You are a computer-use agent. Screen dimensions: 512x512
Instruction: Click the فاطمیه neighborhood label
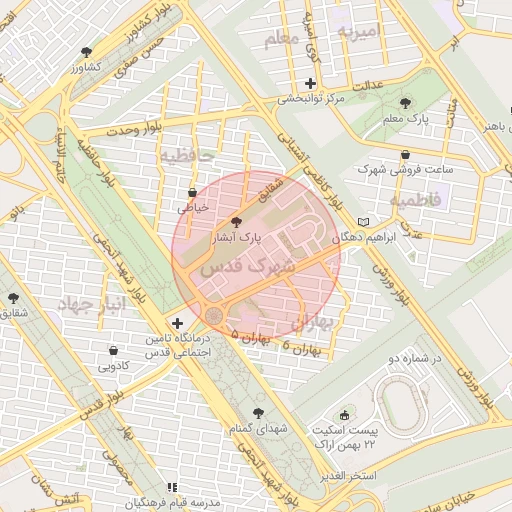416,200
